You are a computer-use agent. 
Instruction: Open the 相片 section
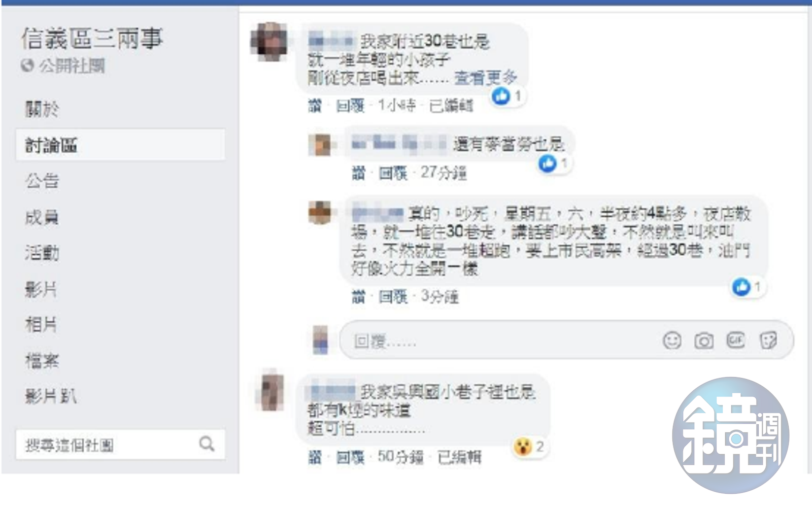coord(41,324)
